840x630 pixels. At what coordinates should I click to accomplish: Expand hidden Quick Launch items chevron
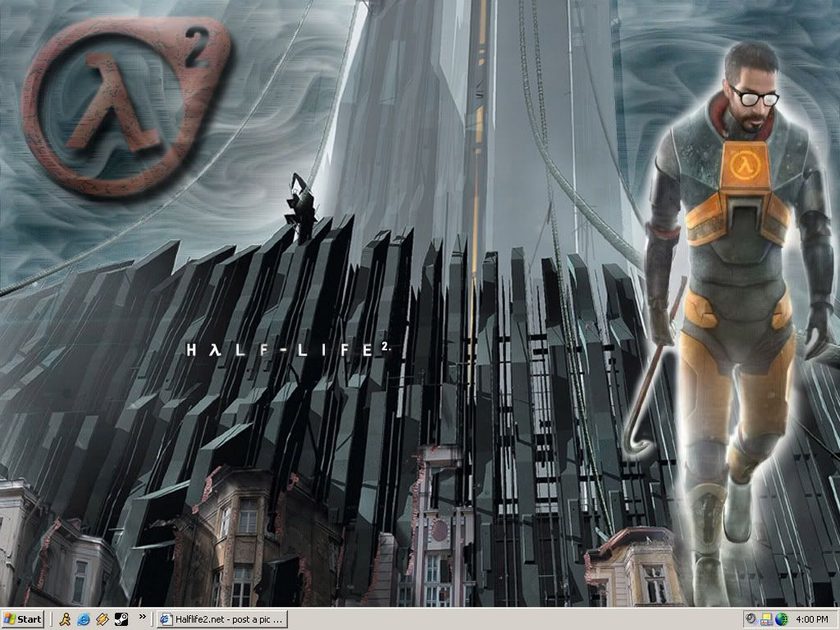tap(143, 617)
